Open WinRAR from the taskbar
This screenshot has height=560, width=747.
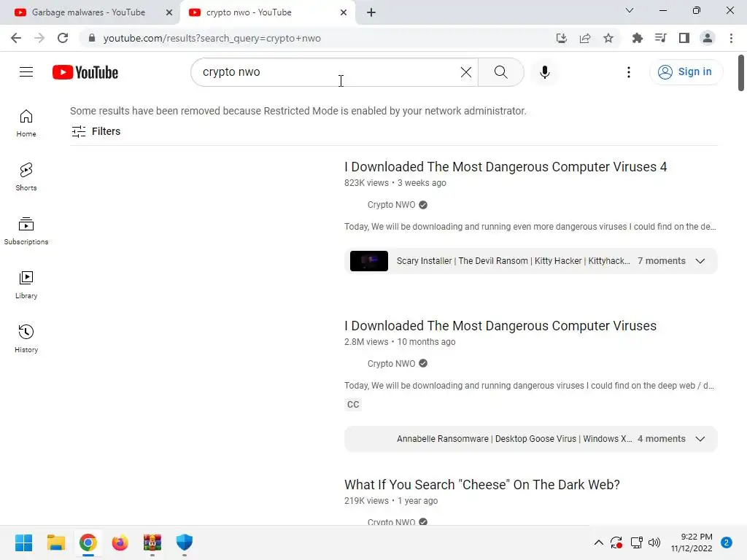coord(152,542)
